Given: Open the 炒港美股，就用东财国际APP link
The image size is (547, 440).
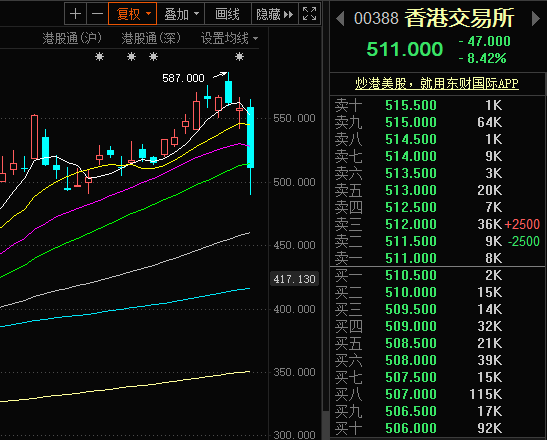Looking at the screenshot, I should pyautogui.click(x=437, y=83).
